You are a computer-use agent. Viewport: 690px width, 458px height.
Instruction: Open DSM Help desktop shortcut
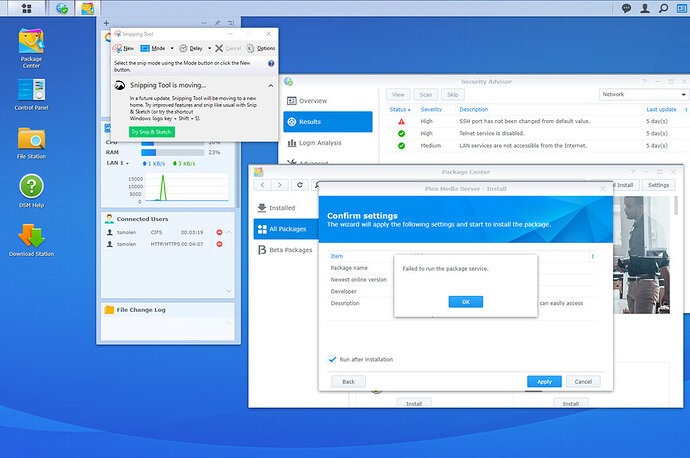[x=31, y=191]
